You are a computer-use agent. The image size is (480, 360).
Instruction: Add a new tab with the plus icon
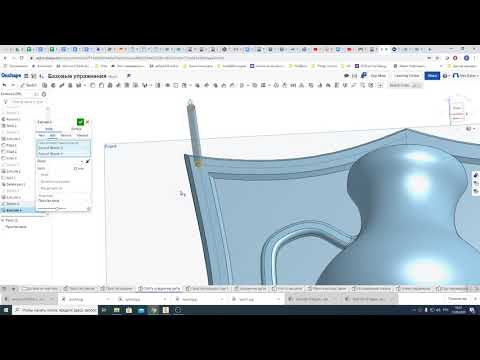(13, 288)
